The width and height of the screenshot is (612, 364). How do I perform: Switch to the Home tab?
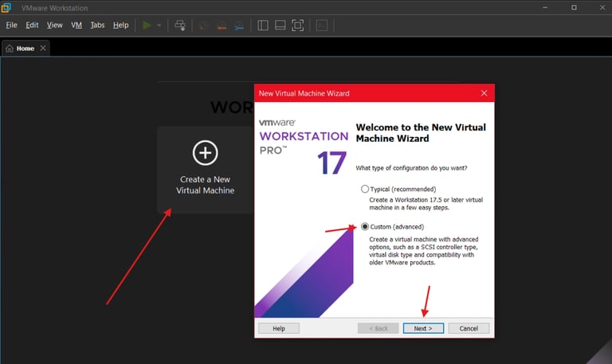[25, 49]
